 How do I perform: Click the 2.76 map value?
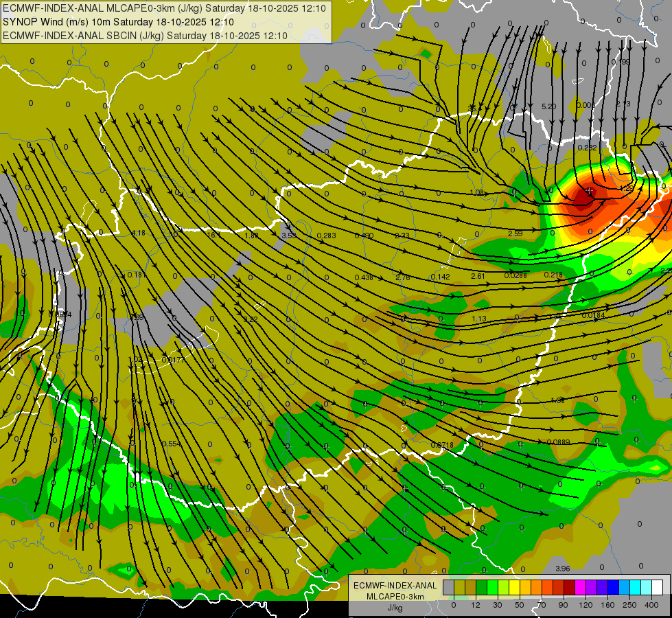coord(403,277)
